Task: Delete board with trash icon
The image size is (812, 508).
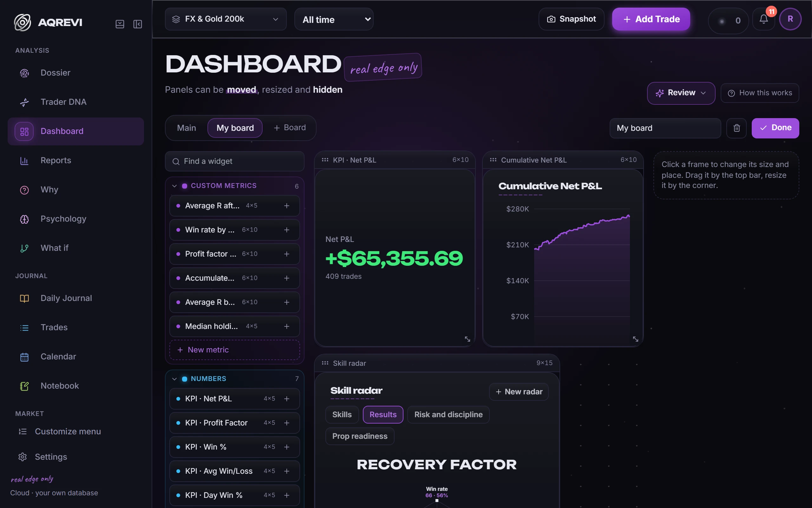Action: [x=737, y=128]
